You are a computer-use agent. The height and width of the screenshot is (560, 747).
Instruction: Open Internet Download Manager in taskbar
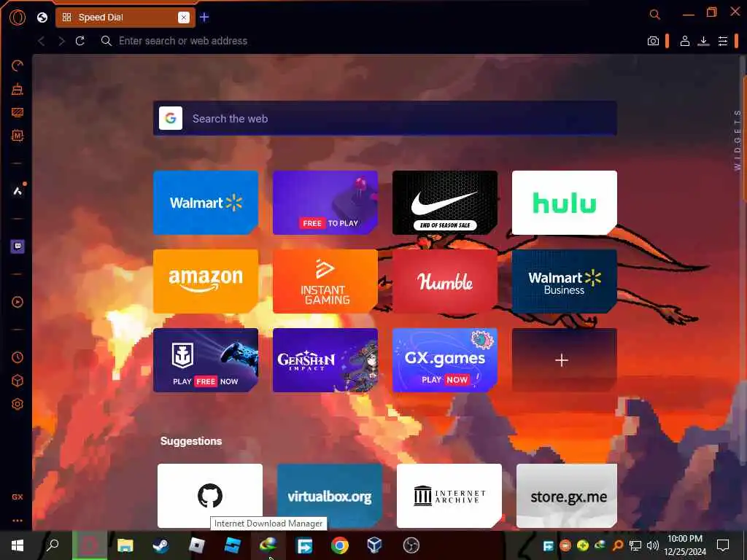point(268,544)
